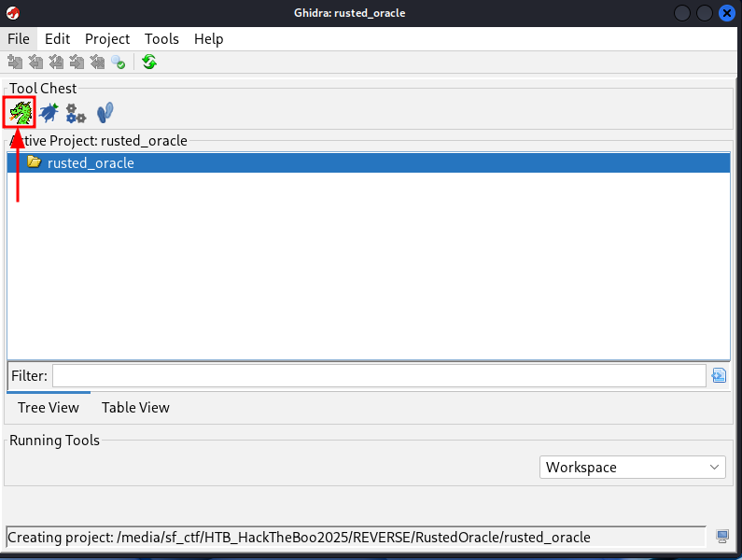Select the rusted_oracle project folder
742x560 pixels.
(91, 163)
